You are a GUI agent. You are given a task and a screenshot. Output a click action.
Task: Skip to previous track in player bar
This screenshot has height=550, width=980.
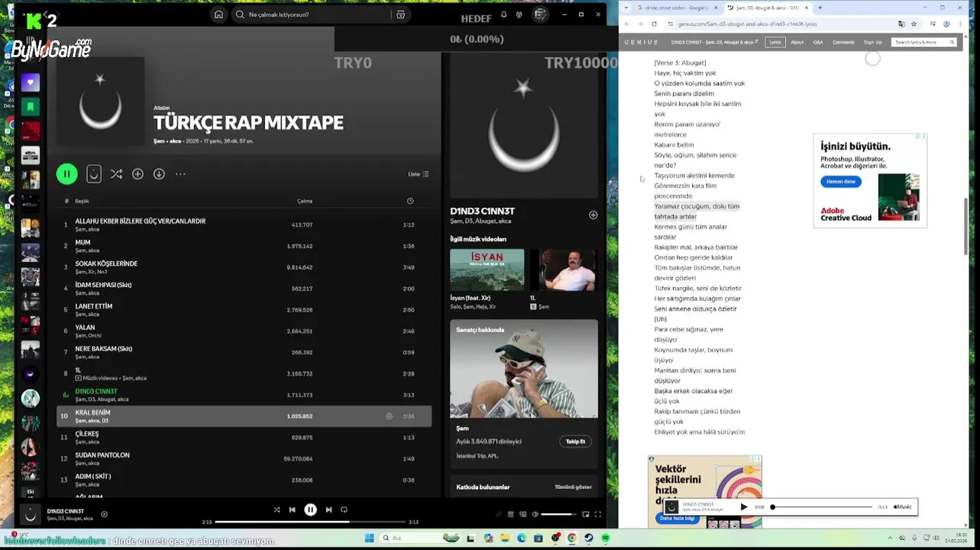coord(292,510)
